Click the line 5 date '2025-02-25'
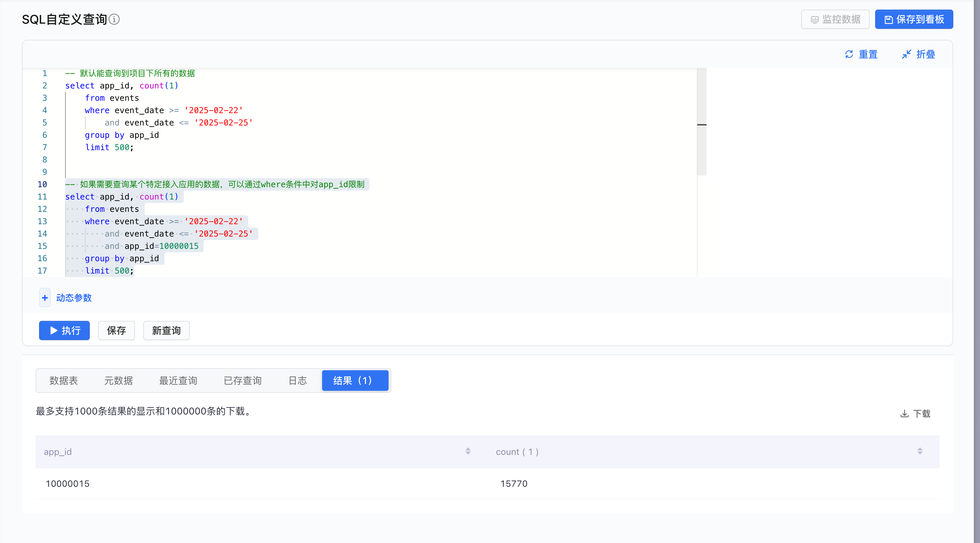Viewport: 980px width, 543px height. (x=223, y=122)
